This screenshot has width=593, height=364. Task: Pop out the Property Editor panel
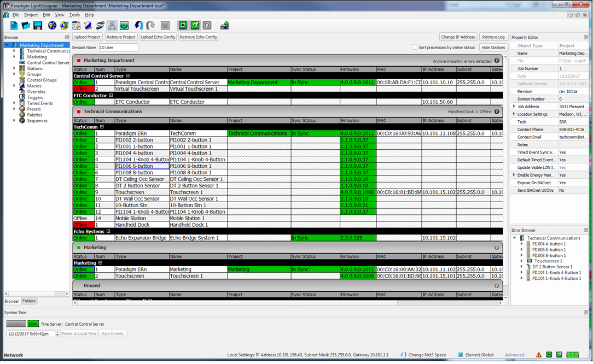(x=586, y=37)
